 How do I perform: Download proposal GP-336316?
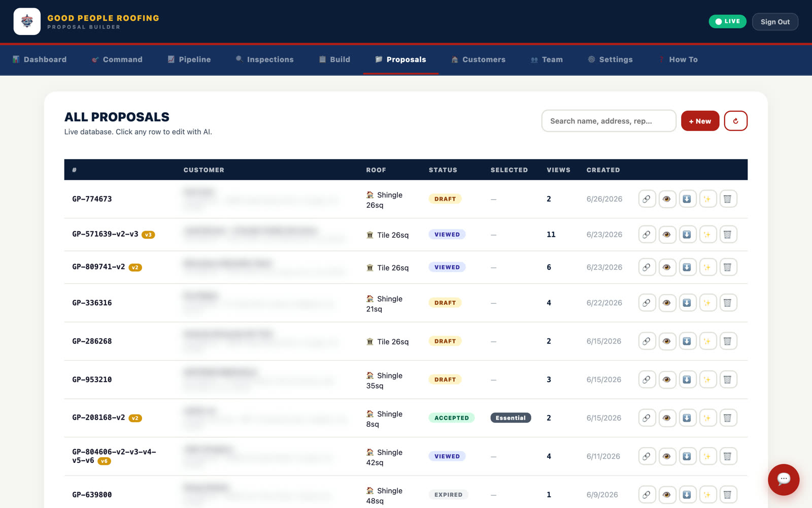[x=687, y=303]
